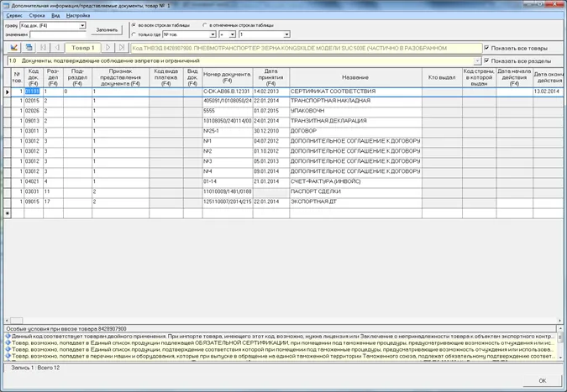Open the Настройка menu
This screenshot has height=392, width=567.
78,16
